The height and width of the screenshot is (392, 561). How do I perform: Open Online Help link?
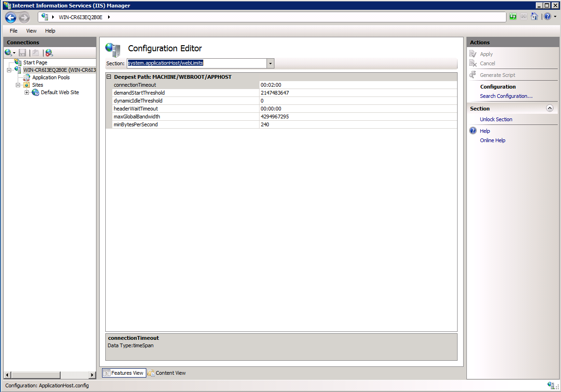point(493,140)
